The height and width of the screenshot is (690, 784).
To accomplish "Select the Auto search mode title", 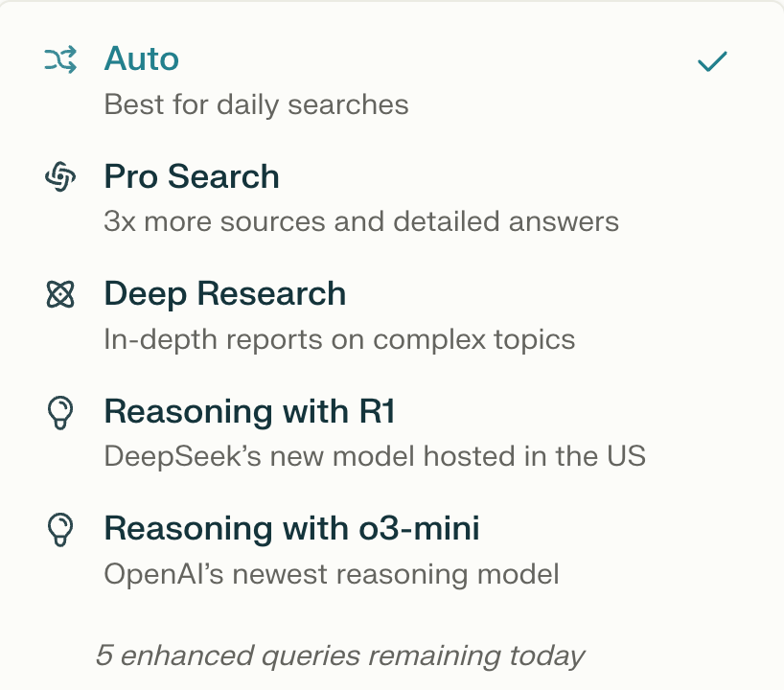I will [142, 59].
